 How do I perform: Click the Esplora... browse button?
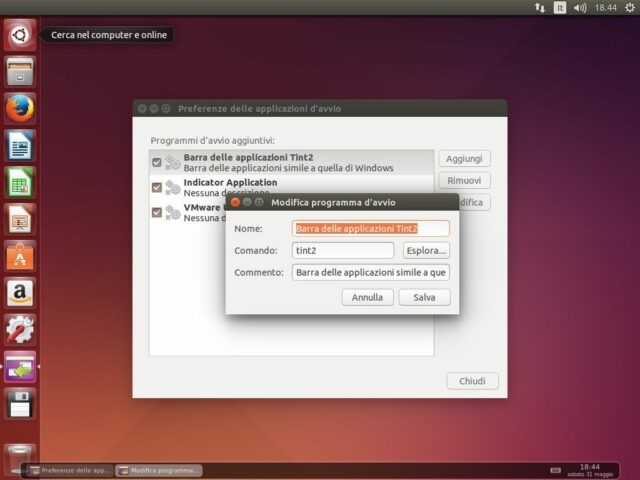coord(426,251)
